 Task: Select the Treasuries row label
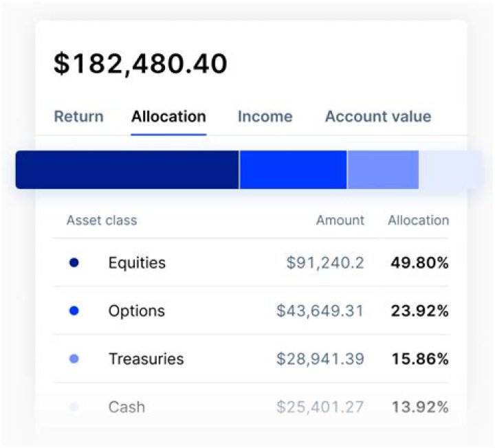coord(146,359)
